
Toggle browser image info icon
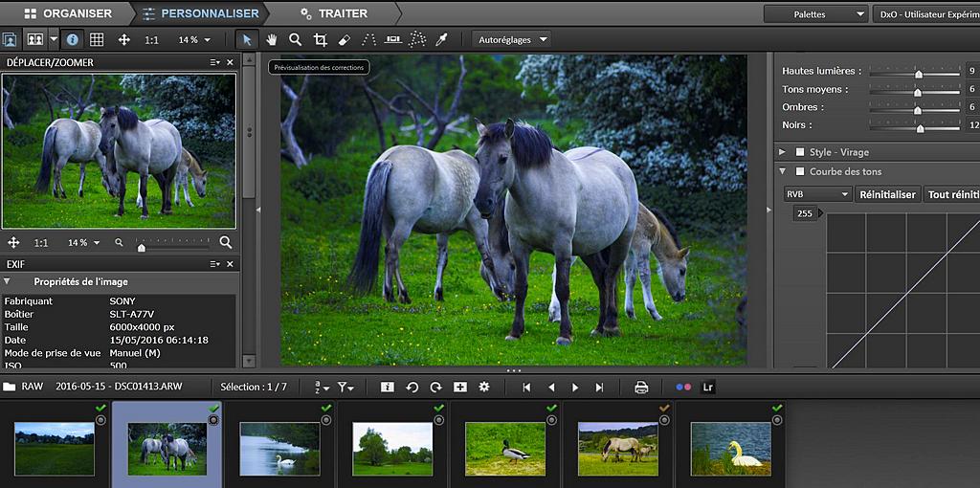click(x=388, y=387)
